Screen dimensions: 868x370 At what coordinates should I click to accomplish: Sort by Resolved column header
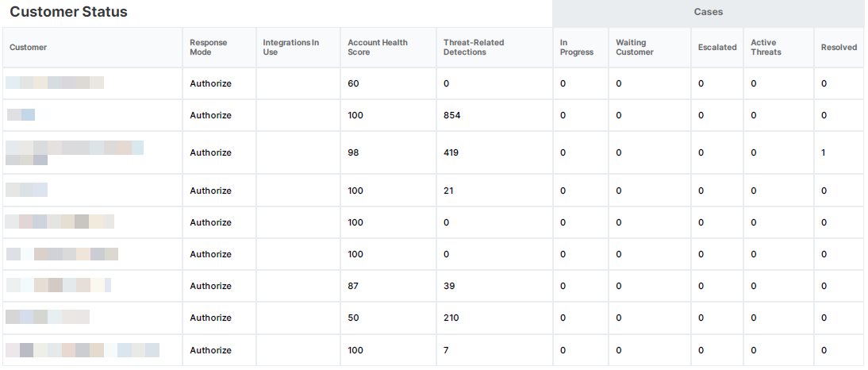click(839, 48)
